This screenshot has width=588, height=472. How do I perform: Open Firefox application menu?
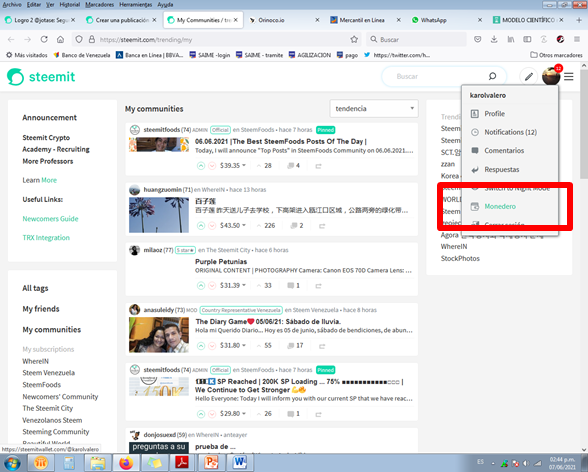coord(577,39)
